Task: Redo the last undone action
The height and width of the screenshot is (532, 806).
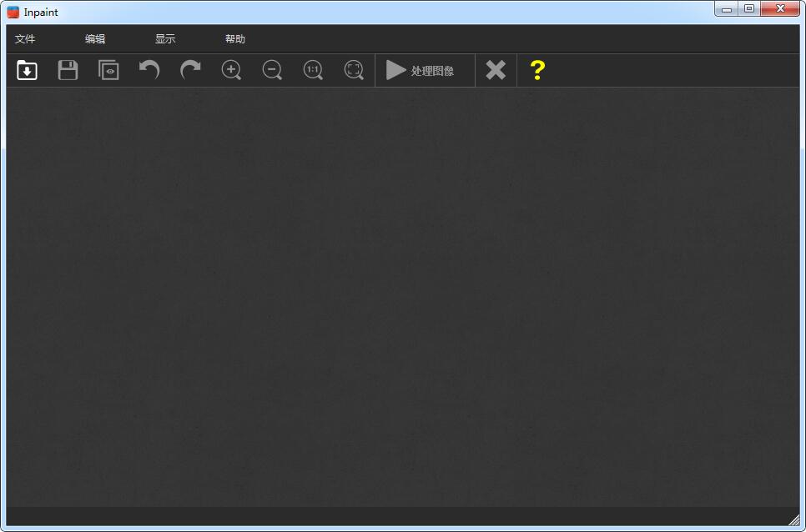Action: pos(190,70)
